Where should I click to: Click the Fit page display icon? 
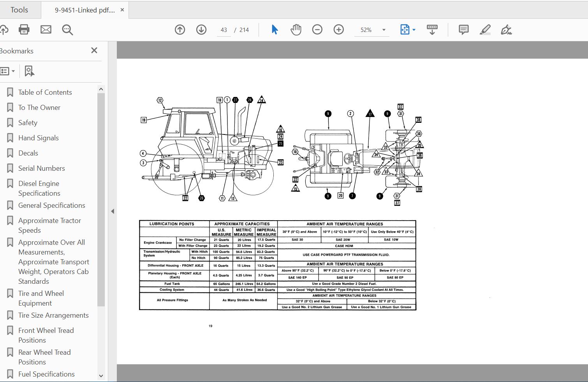(x=404, y=29)
